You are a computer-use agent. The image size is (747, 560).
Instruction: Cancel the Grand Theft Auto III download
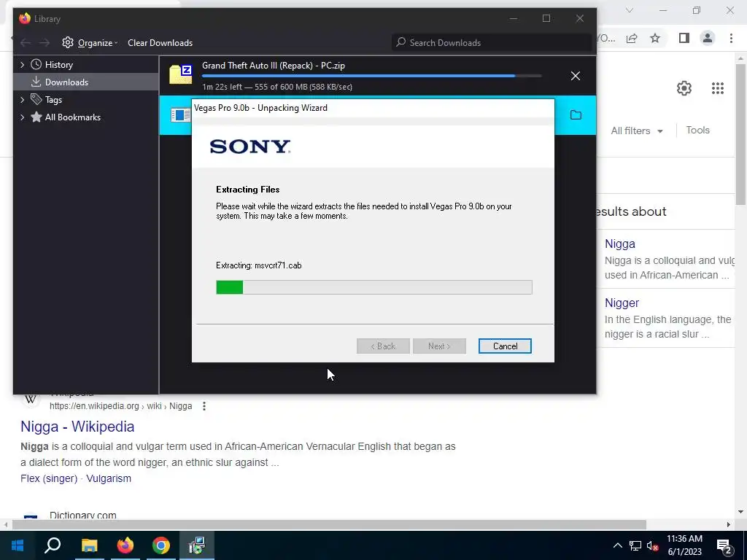coord(575,76)
